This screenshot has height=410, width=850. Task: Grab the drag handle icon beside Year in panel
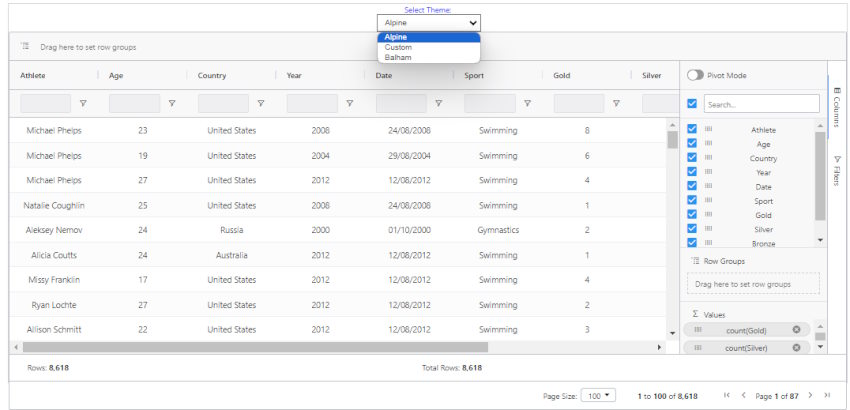pos(708,171)
